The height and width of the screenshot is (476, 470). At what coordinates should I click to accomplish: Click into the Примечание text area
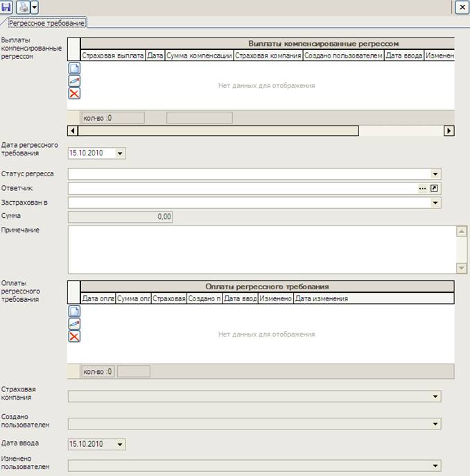click(260, 249)
